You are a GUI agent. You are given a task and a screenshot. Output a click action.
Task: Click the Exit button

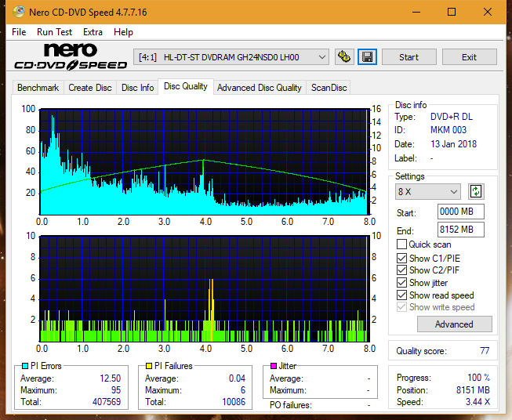469,57
